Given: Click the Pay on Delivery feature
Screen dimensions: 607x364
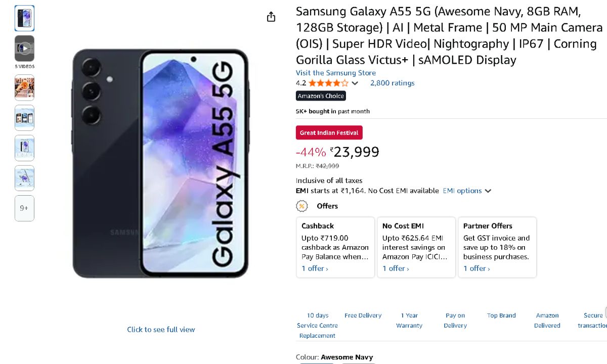Looking at the screenshot, I should [455, 321].
